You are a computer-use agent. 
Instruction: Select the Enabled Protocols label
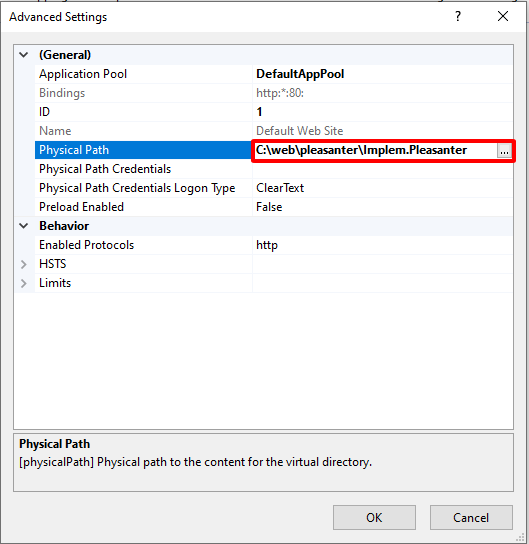(87, 245)
